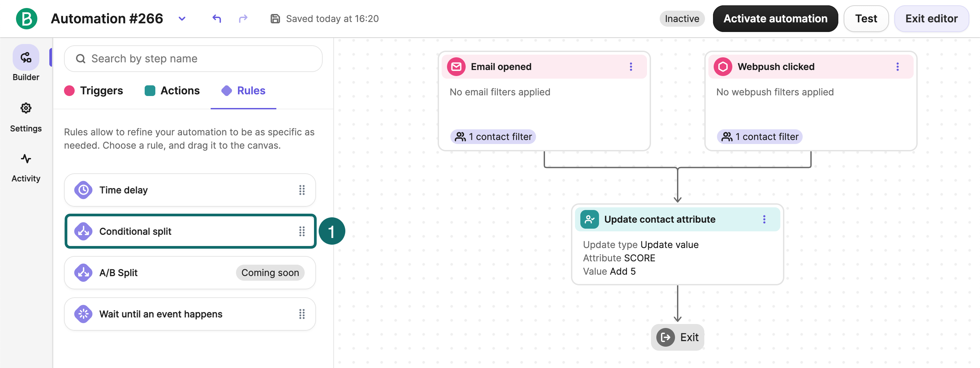The width and height of the screenshot is (980, 368).
Task: Open Email opened three-dot menu
Action: [x=631, y=67]
